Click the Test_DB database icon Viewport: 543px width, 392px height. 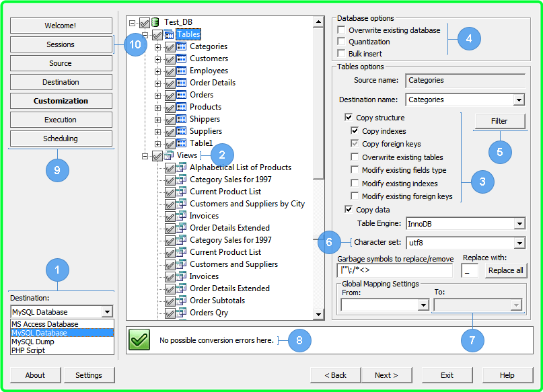(156, 22)
